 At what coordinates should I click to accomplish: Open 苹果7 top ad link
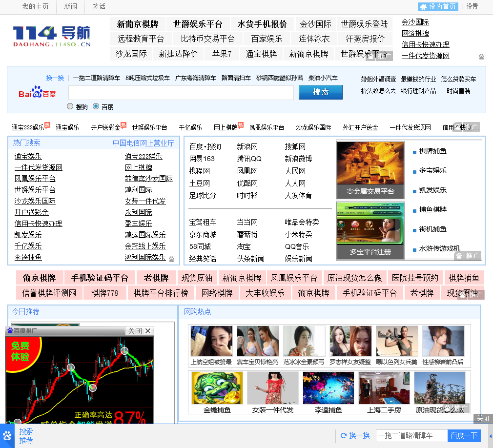click(221, 54)
